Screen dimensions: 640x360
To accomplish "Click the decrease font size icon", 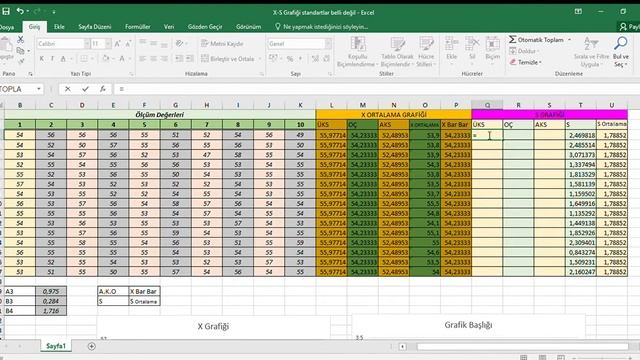I will tap(128, 44).
